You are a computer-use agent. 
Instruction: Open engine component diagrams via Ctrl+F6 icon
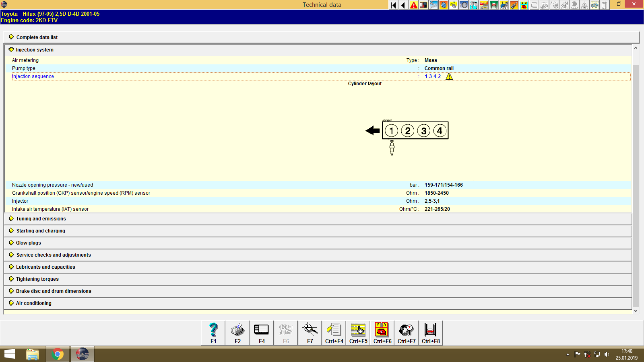pos(382,332)
